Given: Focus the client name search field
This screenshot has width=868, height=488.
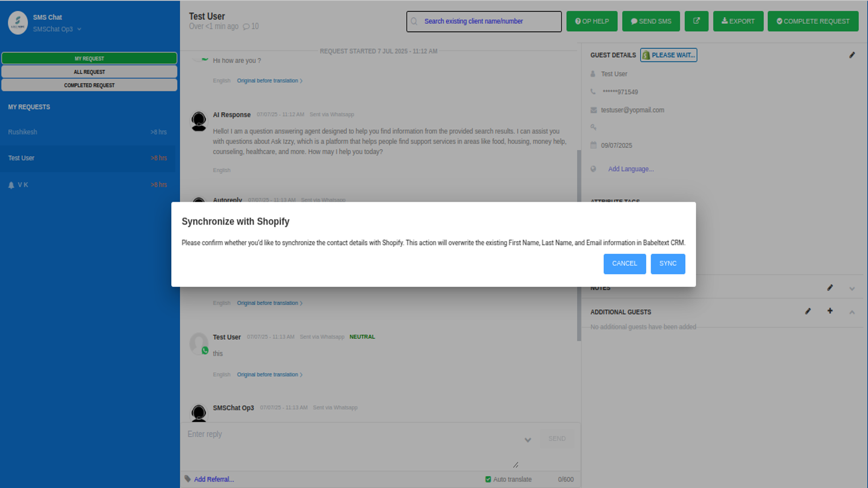Looking at the screenshot, I should 484,22.
